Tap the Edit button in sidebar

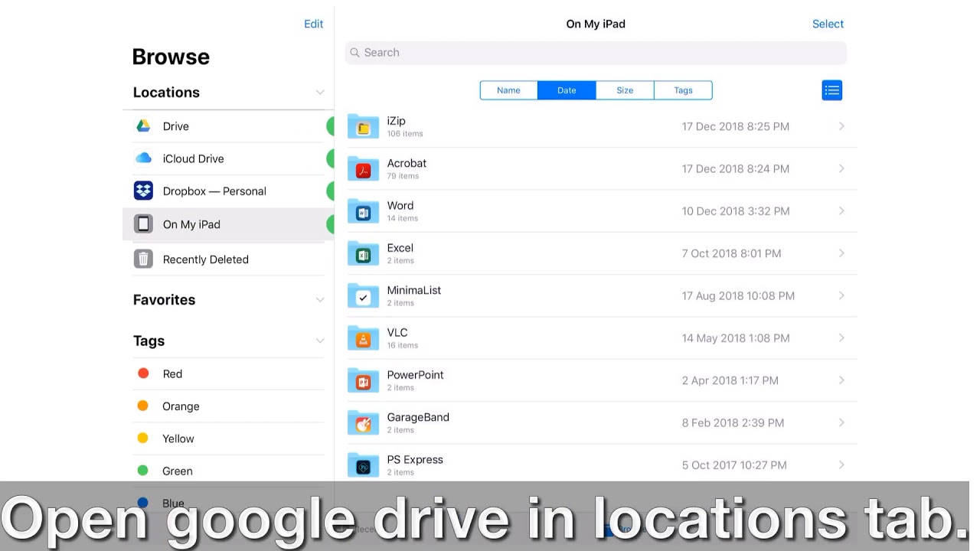313,24
